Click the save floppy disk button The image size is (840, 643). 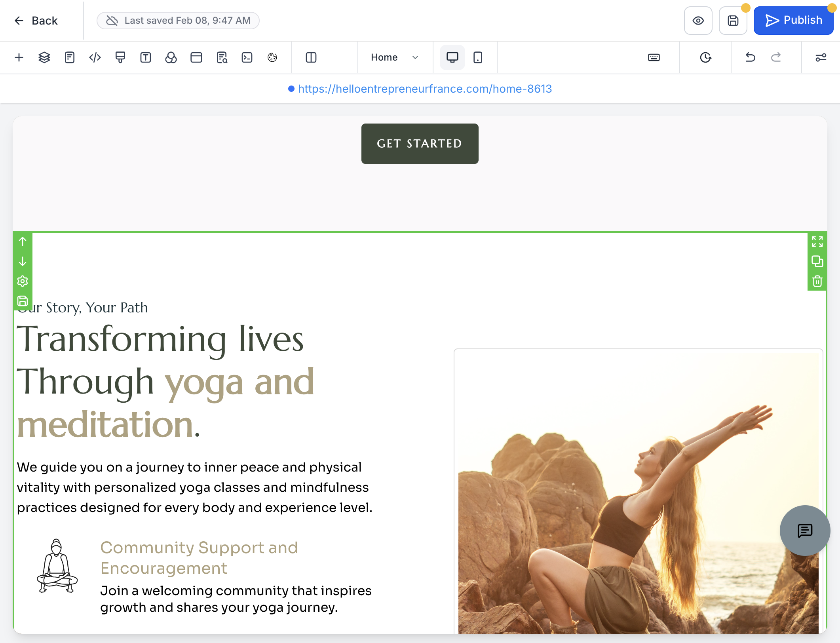click(x=733, y=21)
